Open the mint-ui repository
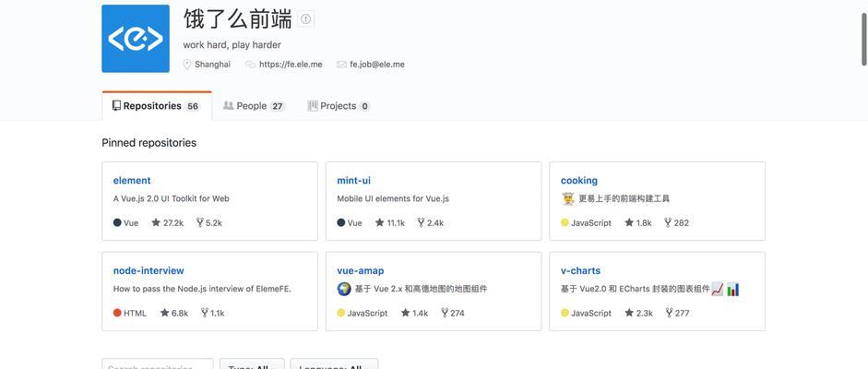This screenshot has width=868, height=369. pos(353,181)
